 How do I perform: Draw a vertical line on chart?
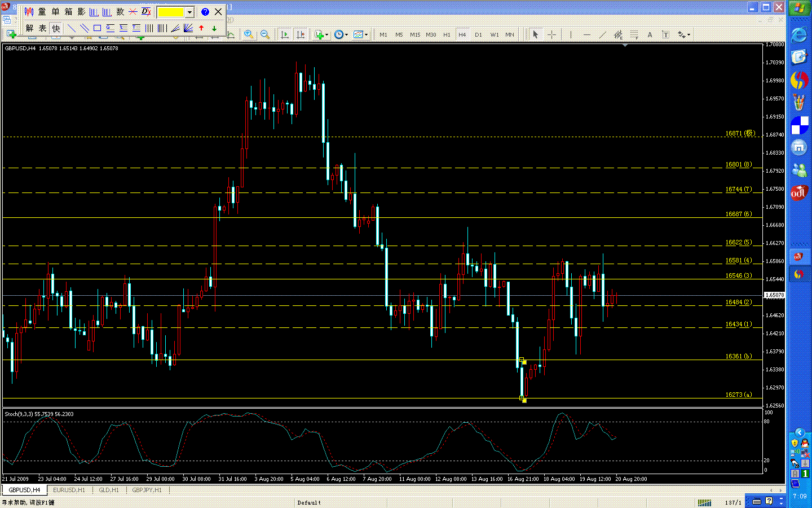click(x=571, y=34)
